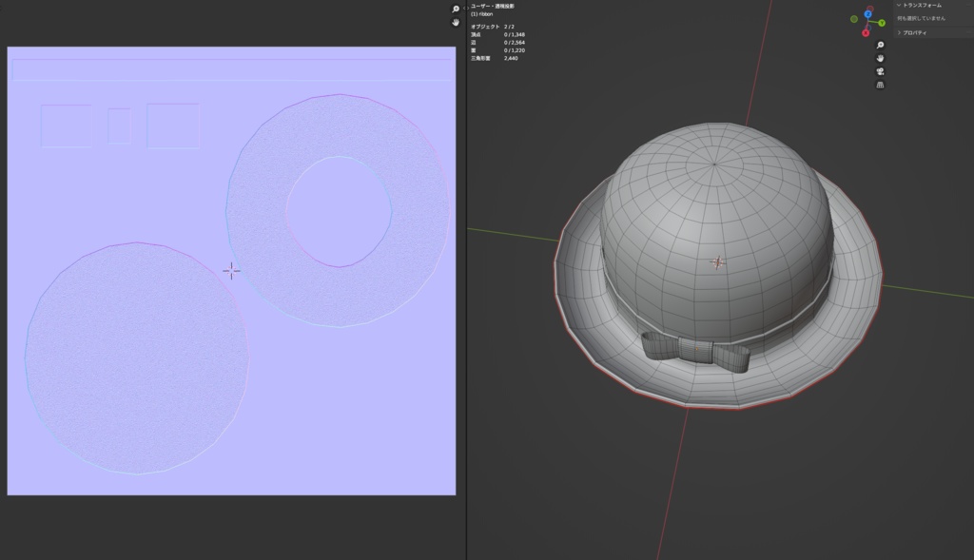Click the 3D viewport pan hand icon
This screenshot has height=560, width=974.
click(880, 58)
